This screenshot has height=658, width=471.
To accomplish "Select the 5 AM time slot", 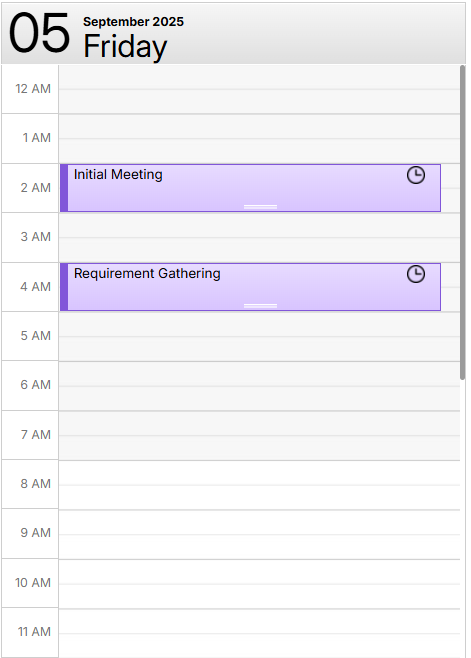I will click(x=259, y=337).
